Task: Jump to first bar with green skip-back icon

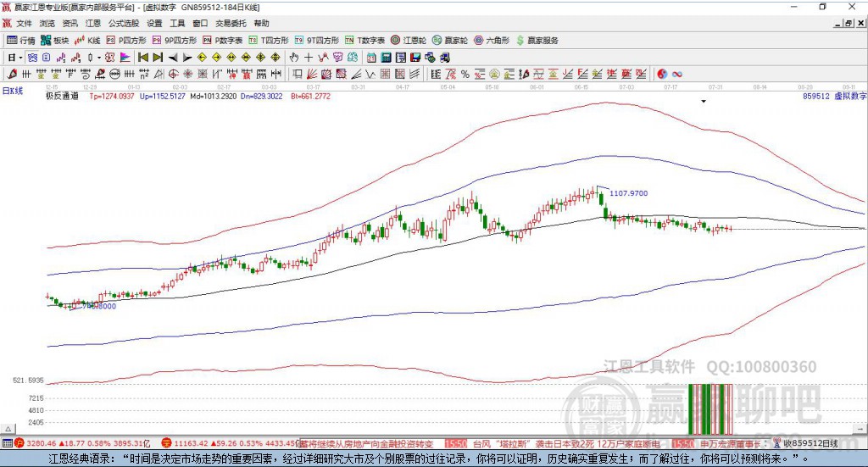Action: pyautogui.click(x=142, y=58)
